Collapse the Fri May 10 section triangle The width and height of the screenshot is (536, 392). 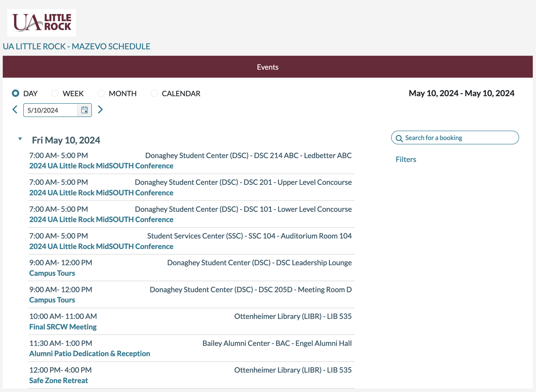point(20,139)
